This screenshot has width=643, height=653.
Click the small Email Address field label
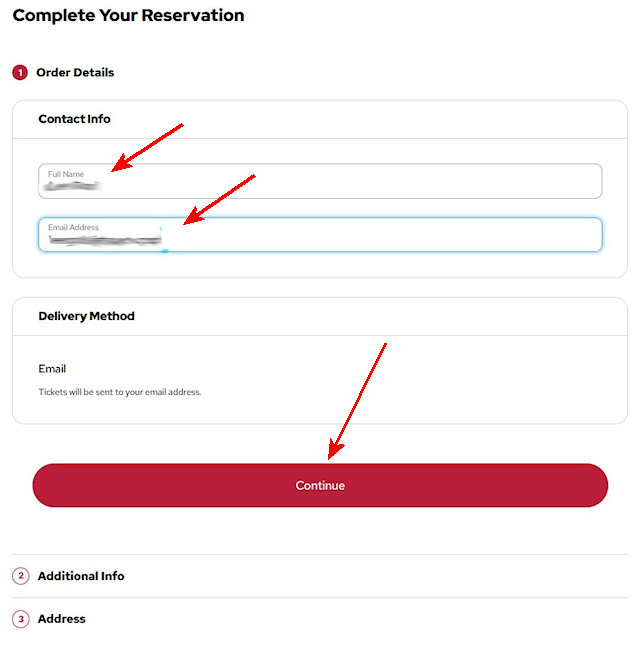point(73,227)
